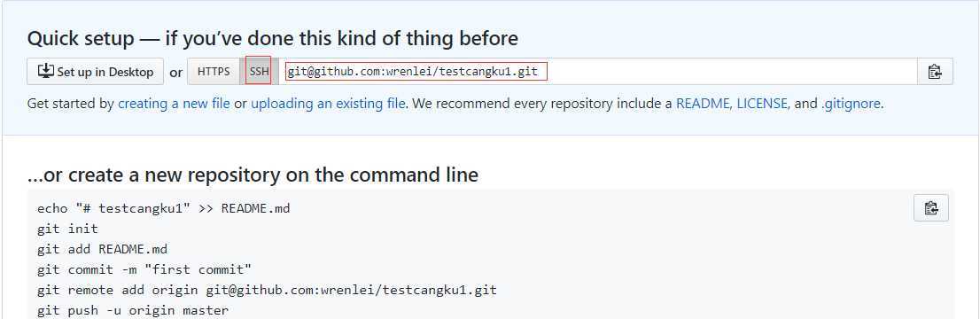Click the git remote add origin line
This screenshot has height=319, width=980.
[267, 291]
